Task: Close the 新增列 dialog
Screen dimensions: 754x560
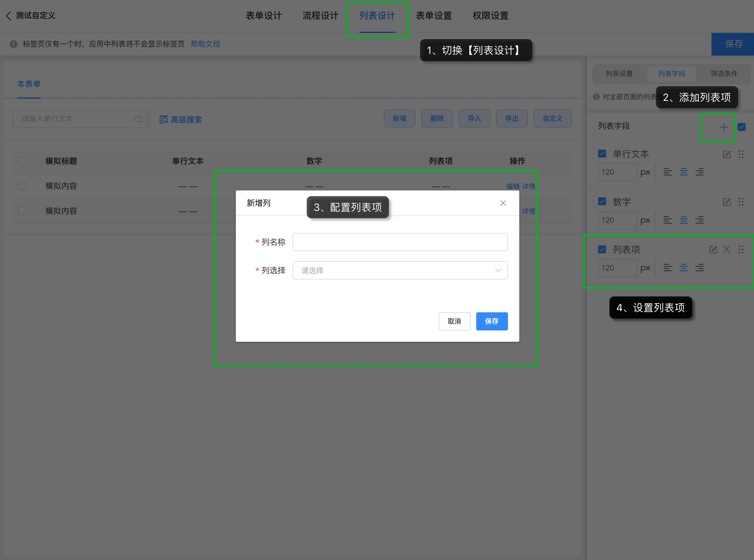Action: tap(503, 203)
